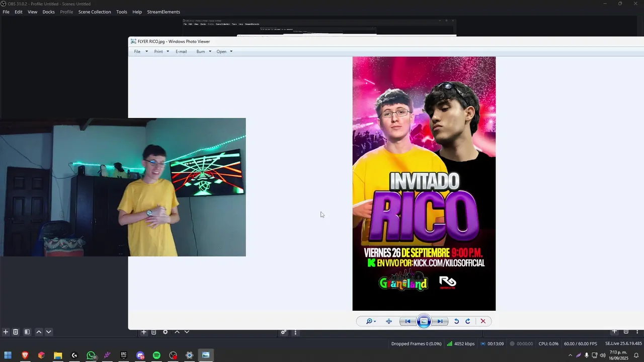Open audio mixer advanced settings gears
Image resolution: width=644 pixels, height=362 pixels.
click(x=284, y=332)
